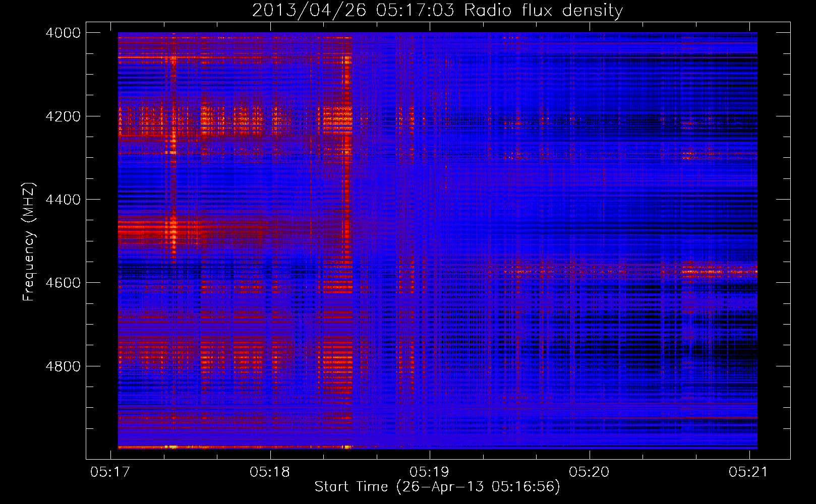This screenshot has height=504, width=816.
Task: Click the 'Start Time (26-Apr-13 05:16:56)' axis title
Action: coord(437,487)
